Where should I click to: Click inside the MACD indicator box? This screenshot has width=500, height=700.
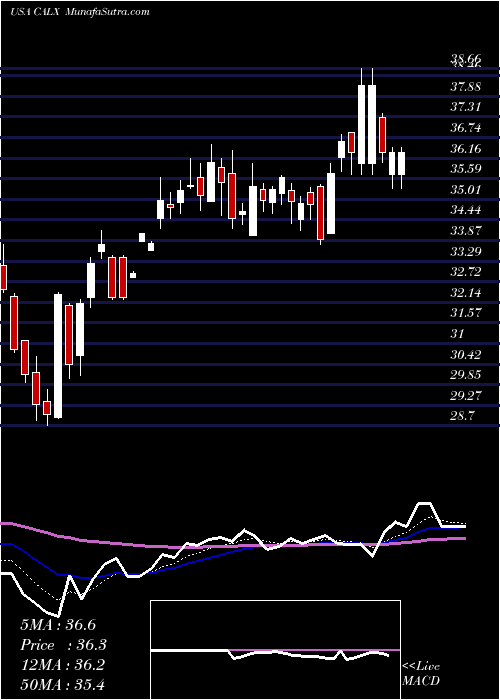coord(275,650)
